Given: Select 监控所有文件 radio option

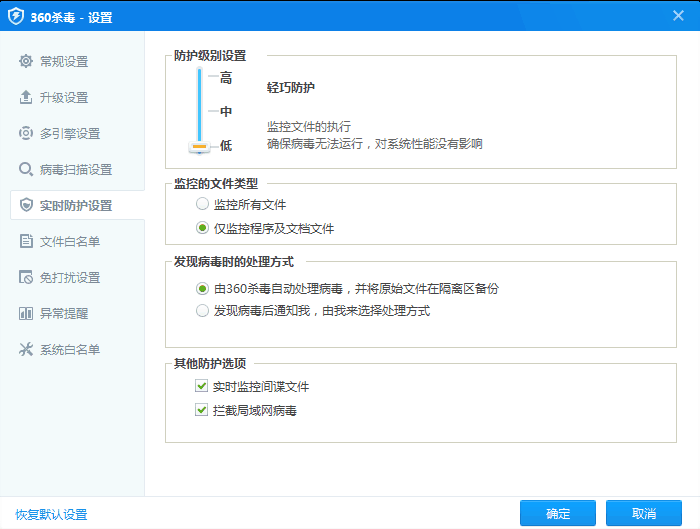Looking at the screenshot, I should point(202,204).
